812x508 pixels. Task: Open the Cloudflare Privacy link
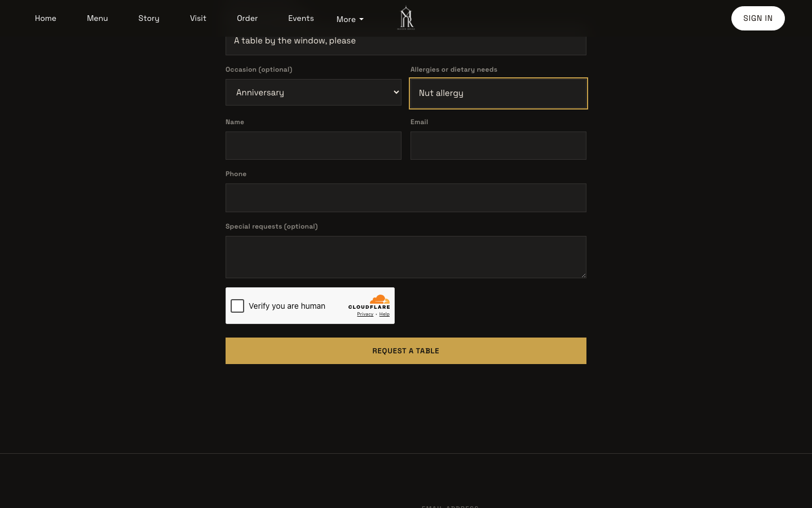click(365, 314)
